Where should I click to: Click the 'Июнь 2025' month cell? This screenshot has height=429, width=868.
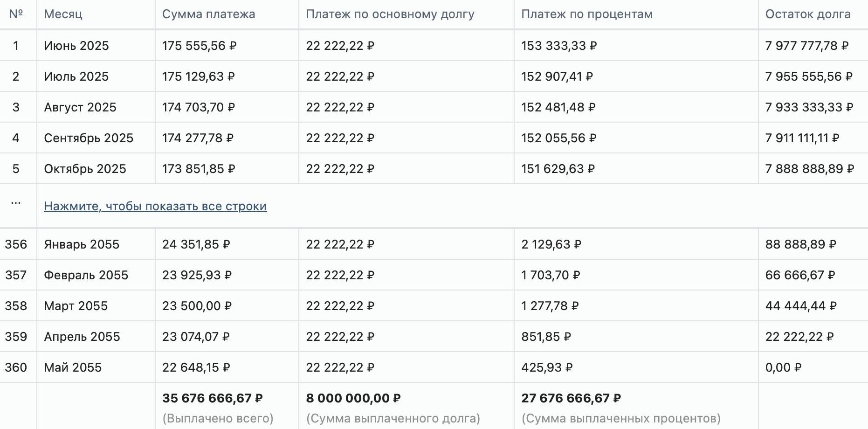coord(76,46)
